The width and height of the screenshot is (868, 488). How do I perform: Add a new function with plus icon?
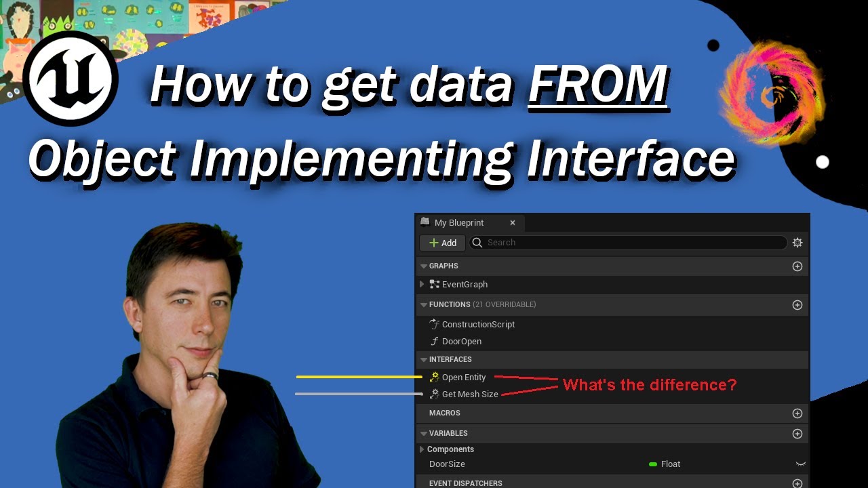point(797,305)
